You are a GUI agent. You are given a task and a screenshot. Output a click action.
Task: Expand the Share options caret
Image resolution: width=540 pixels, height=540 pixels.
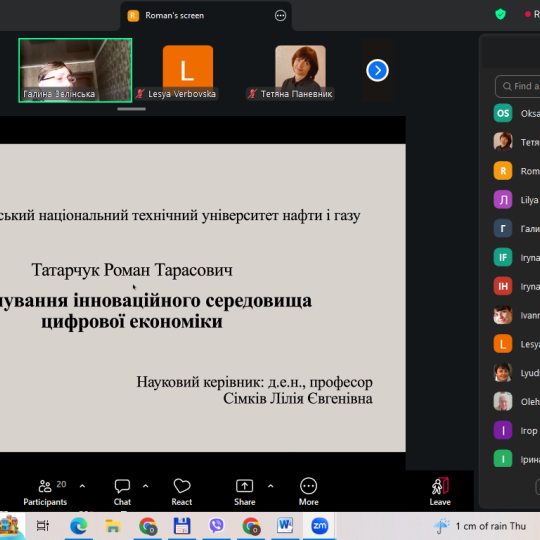(x=271, y=486)
